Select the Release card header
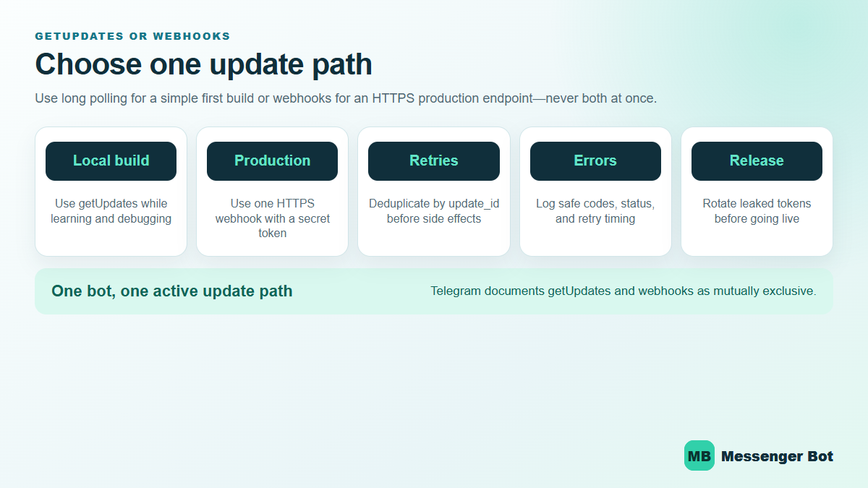This screenshot has width=868, height=488. [x=757, y=160]
